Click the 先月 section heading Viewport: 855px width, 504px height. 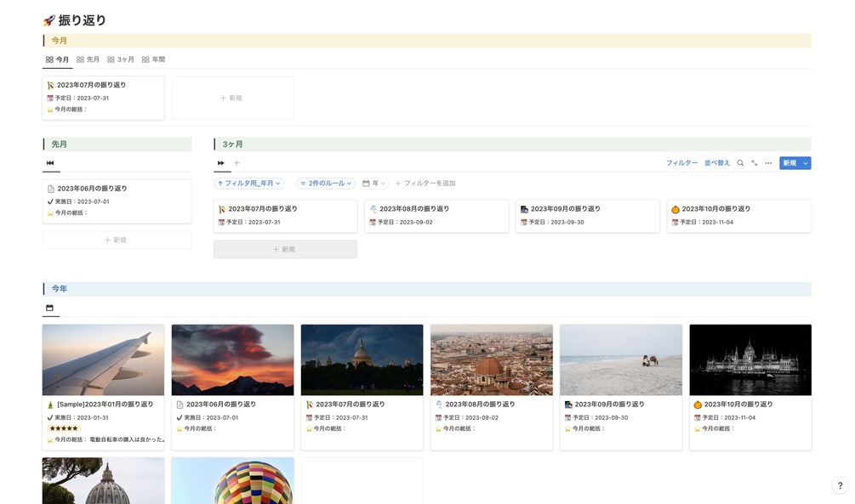click(59, 144)
